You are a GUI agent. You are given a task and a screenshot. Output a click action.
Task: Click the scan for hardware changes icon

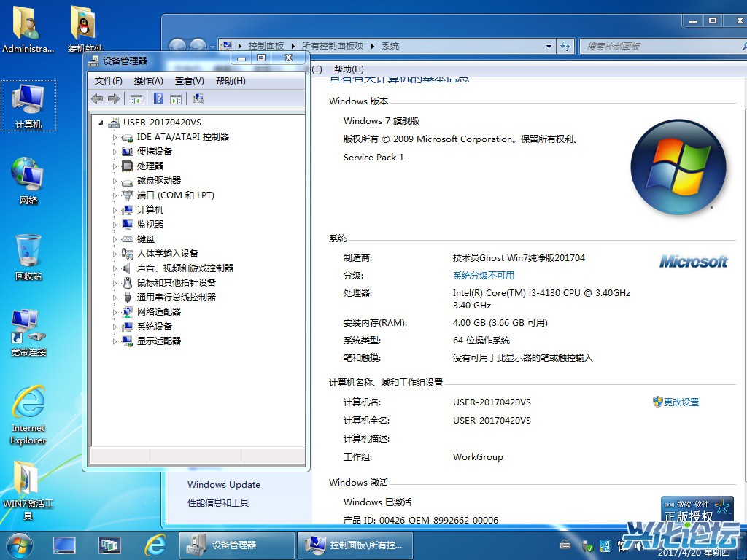click(x=198, y=98)
